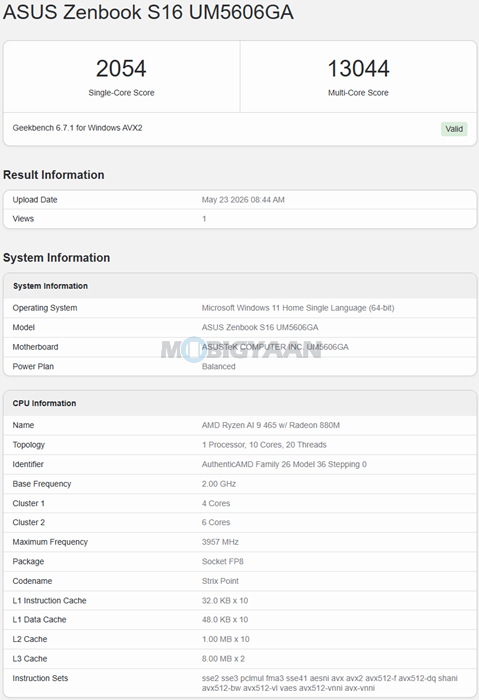Click the System Information table header
This screenshot has height=700, width=479.
tap(50, 286)
